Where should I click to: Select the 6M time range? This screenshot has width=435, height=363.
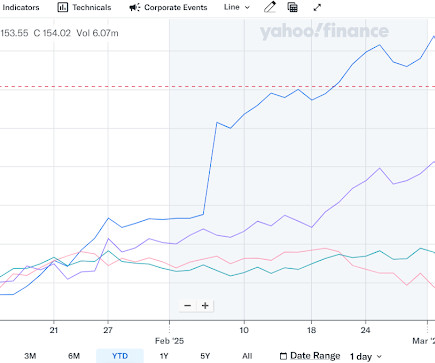click(74, 356)
